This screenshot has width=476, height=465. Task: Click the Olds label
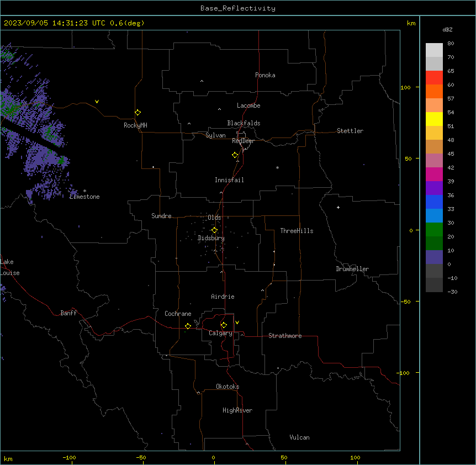coord(214,218)
